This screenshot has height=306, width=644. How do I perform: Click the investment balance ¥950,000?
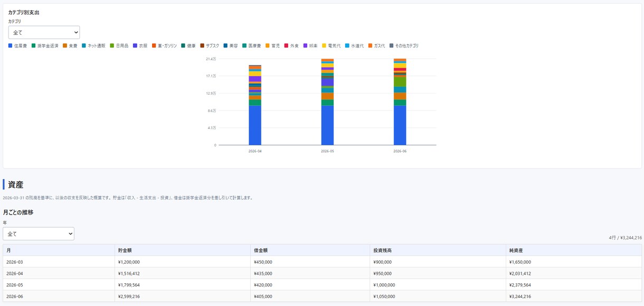click(382, 274)
